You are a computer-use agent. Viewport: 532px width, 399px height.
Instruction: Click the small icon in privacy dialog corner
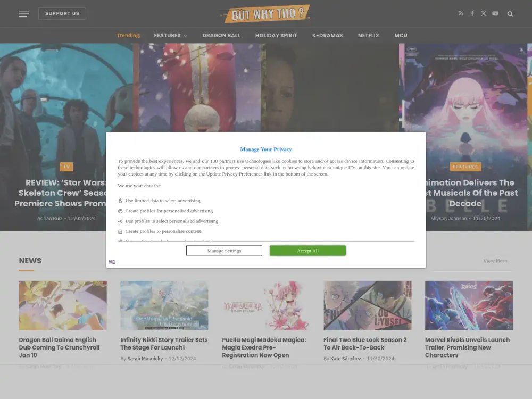pos(112,262)
